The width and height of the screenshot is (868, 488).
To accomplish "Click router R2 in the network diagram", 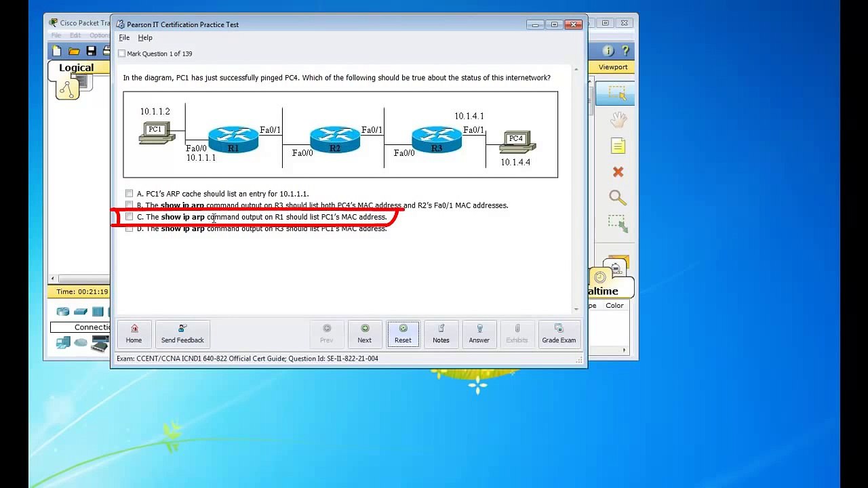I will coord(335,140).
